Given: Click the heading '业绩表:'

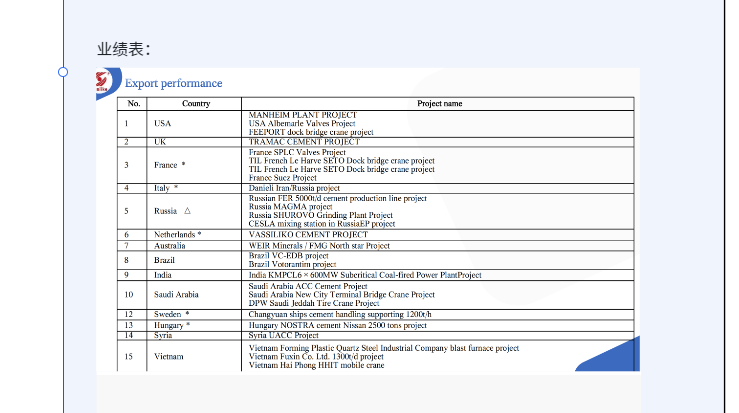Looking at the screenshot, I should pos(124,49).
